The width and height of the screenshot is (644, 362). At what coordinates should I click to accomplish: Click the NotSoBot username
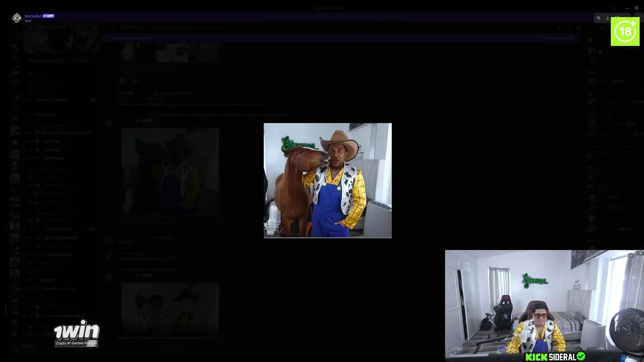click(x=33, y=16)
